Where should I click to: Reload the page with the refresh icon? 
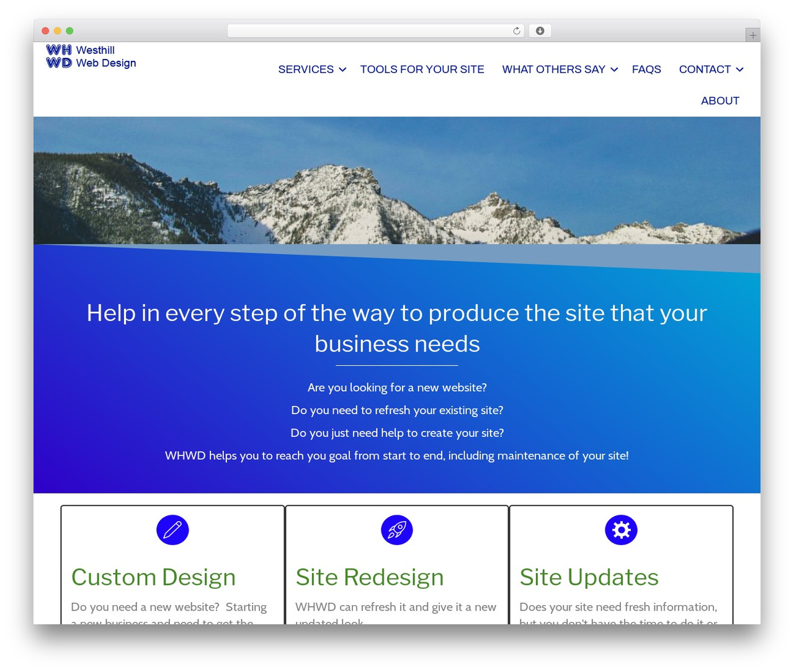point(517,31)
